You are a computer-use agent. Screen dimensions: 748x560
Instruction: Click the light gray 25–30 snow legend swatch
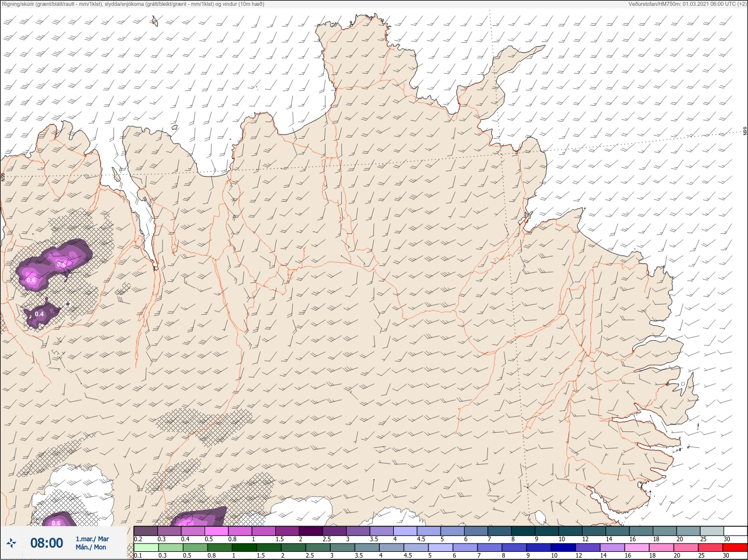712,531
